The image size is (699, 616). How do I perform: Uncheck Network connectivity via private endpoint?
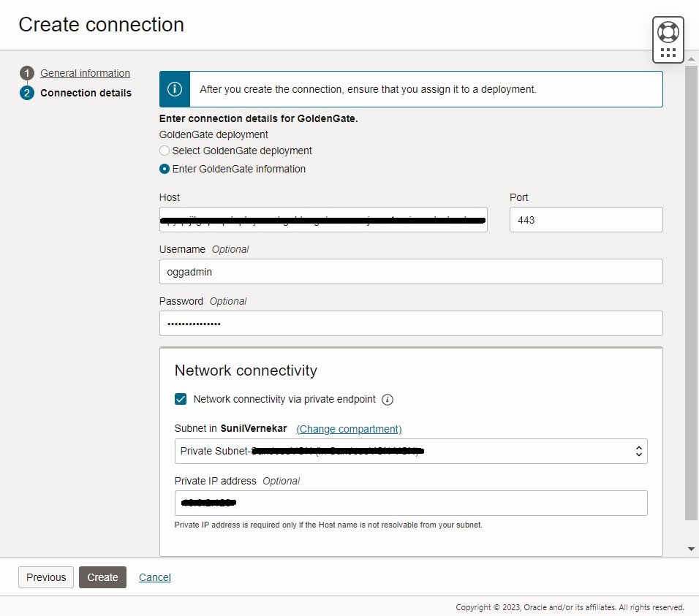click(181, 399)
